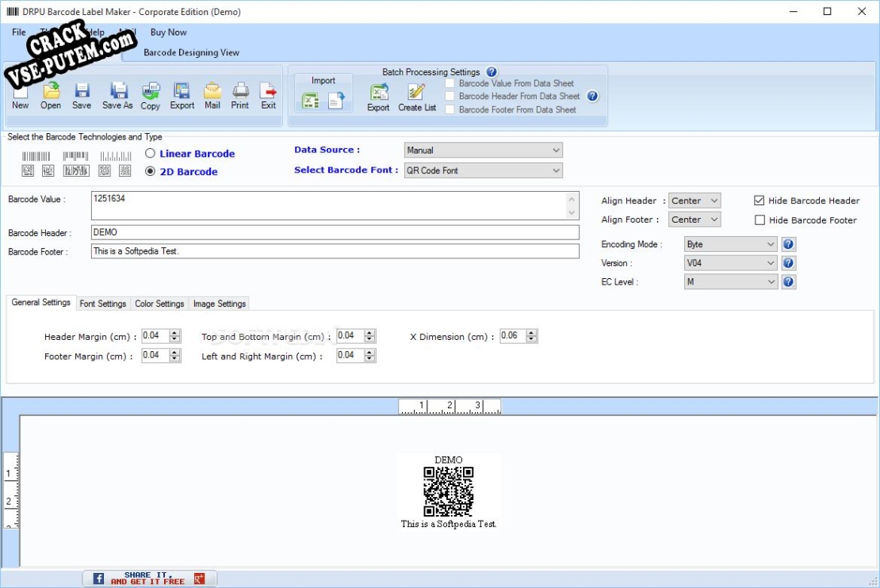Open the Create List tool
880x588 pixels.
(417, 97)
